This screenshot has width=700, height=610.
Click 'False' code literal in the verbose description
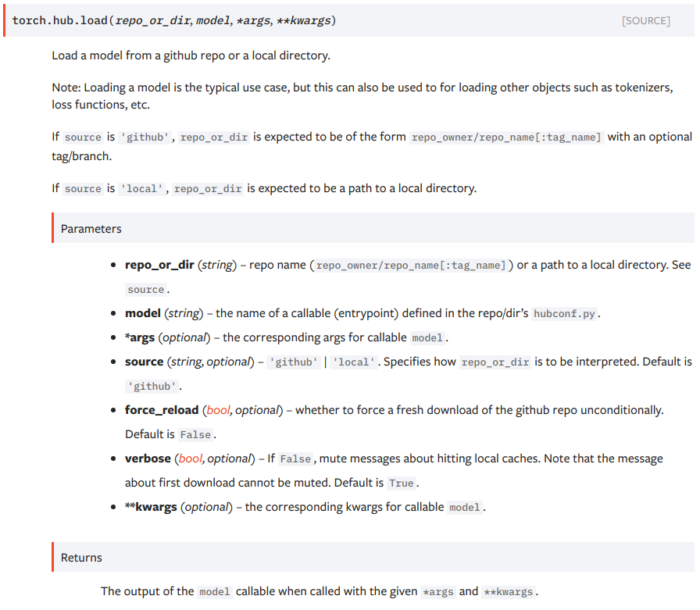[x=295, y=458]
